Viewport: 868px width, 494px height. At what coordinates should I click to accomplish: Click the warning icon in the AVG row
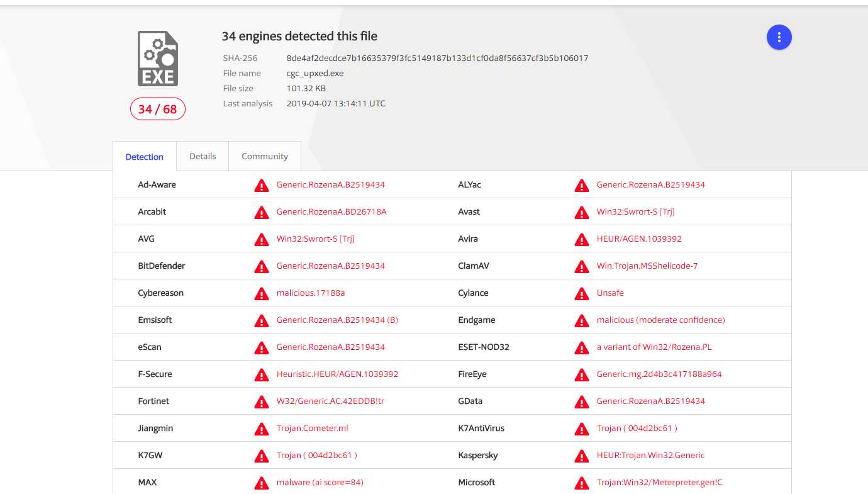pyautogui.click(x=262, y=239)
